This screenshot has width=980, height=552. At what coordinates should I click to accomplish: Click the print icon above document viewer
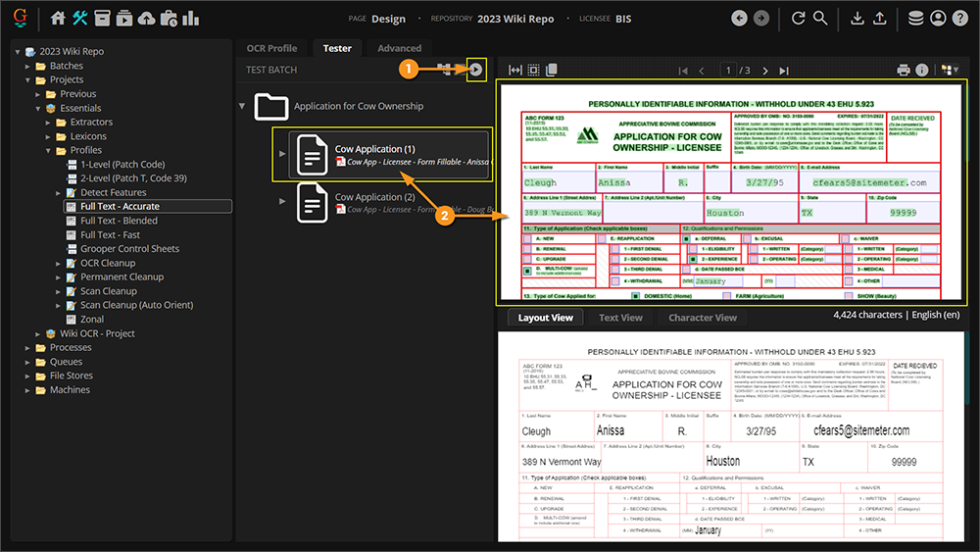(x=904, y=71)
